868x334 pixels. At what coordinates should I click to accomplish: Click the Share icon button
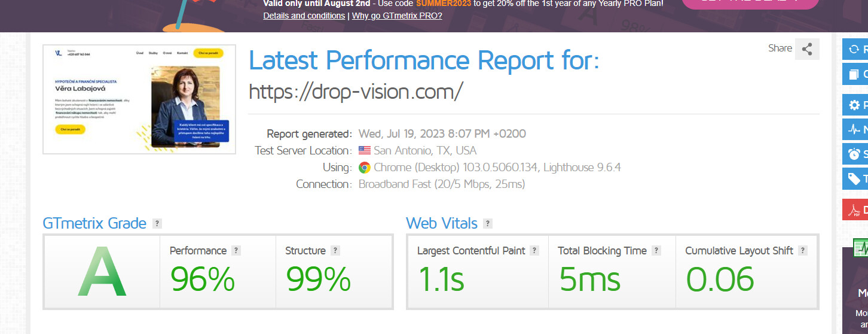coord(807,49)
